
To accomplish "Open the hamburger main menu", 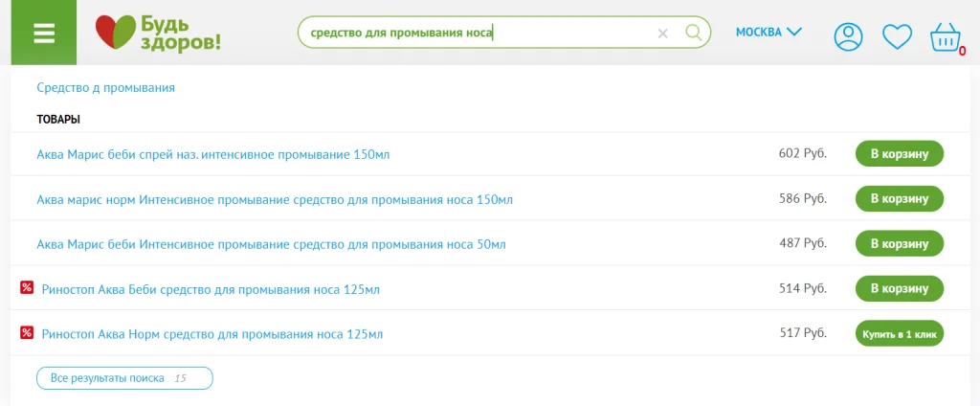I will pos(43,33).
